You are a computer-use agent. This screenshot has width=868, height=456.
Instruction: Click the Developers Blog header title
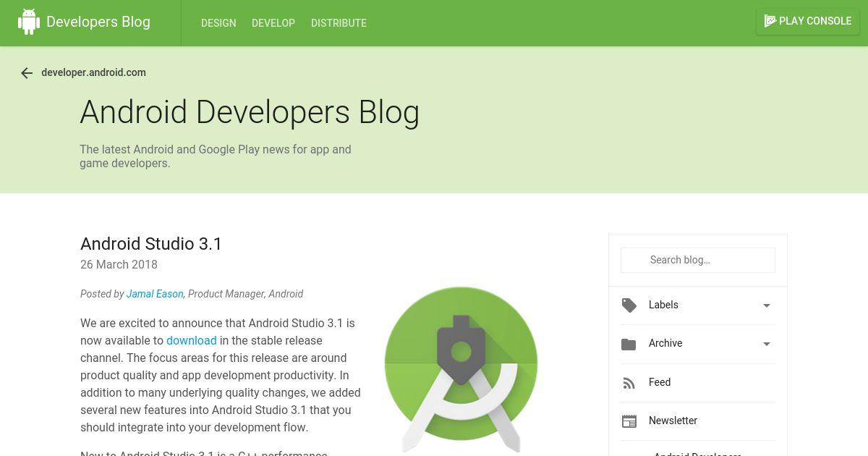[98, 22]
